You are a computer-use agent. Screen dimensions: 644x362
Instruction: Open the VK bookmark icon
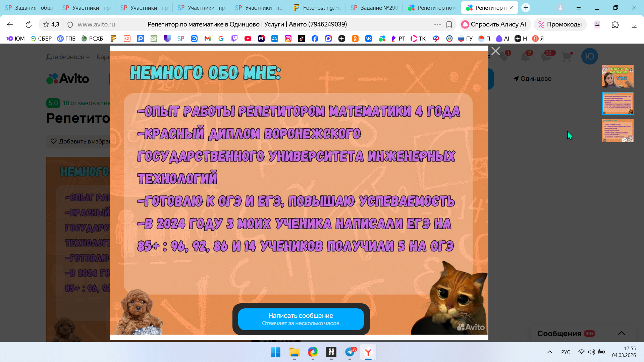(369, 39)
